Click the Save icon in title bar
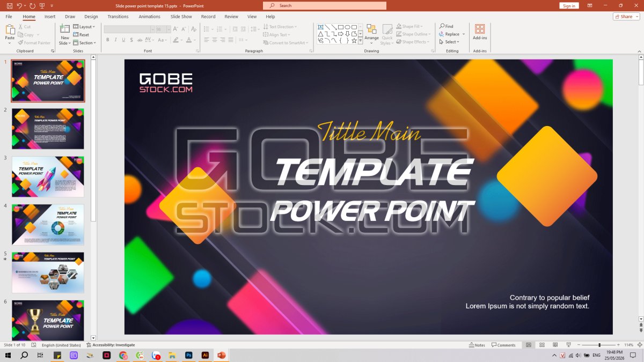This screenshot has width=644, height=362. (10, 5)
